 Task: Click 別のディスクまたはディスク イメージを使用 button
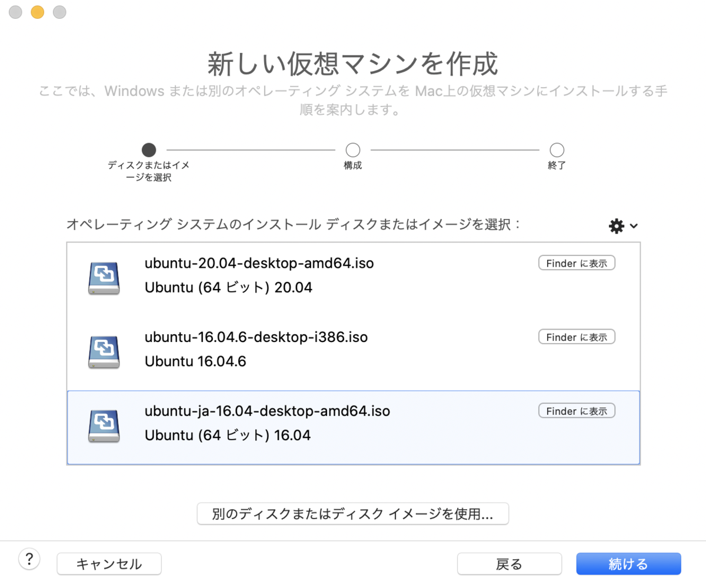click(x=352, y=513)
